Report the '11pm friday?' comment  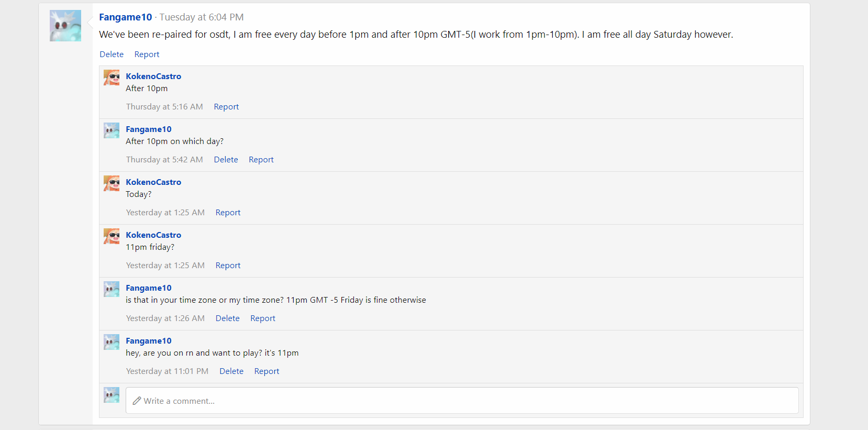coord(228,266)
